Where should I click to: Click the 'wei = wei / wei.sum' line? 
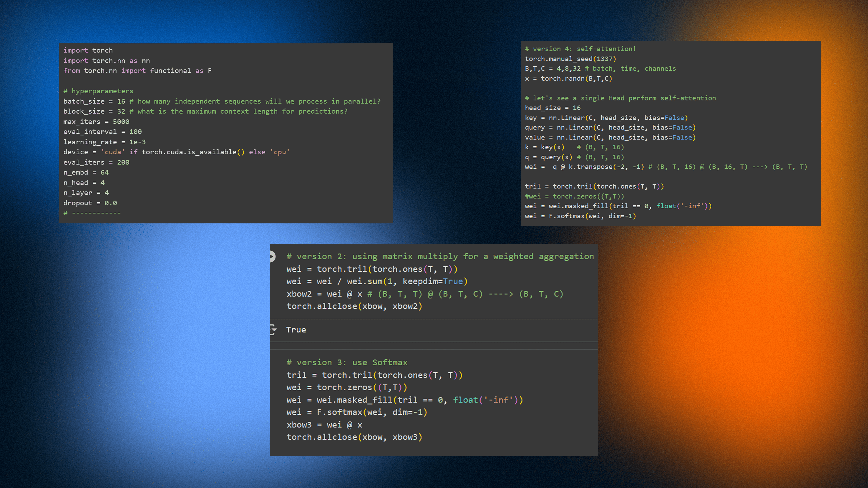pyautogui.click(x=377, y=281)
